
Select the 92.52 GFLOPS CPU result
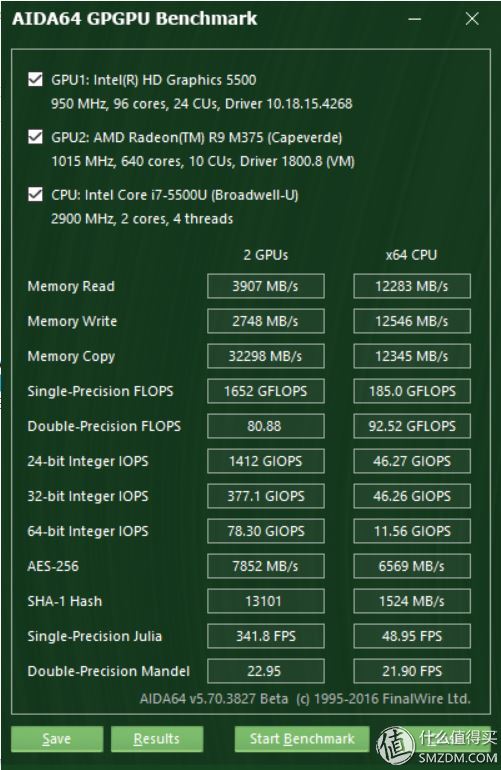point(412,426)
